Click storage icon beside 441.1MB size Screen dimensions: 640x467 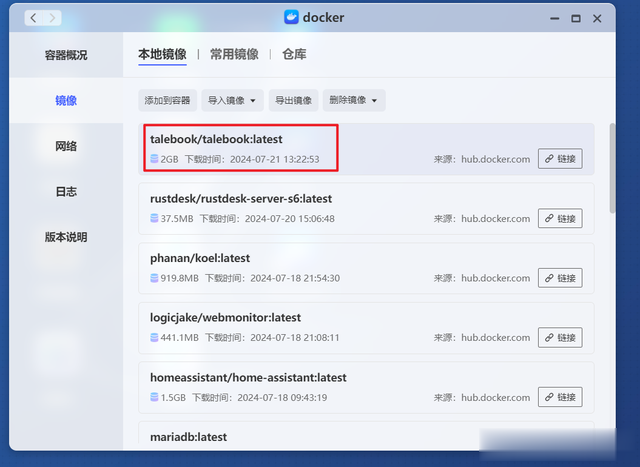154,338
